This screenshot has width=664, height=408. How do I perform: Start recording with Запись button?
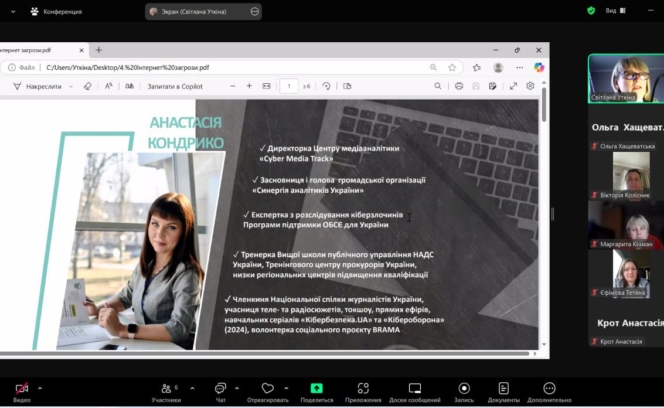point(464,389)
